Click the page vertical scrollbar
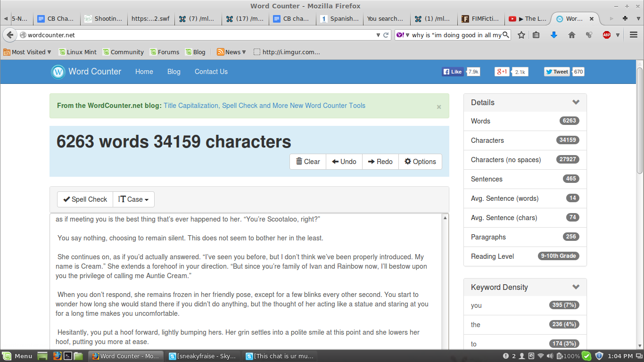Image resolution: width=644 pixels, height=362 pixels. (x=640, y=121)
